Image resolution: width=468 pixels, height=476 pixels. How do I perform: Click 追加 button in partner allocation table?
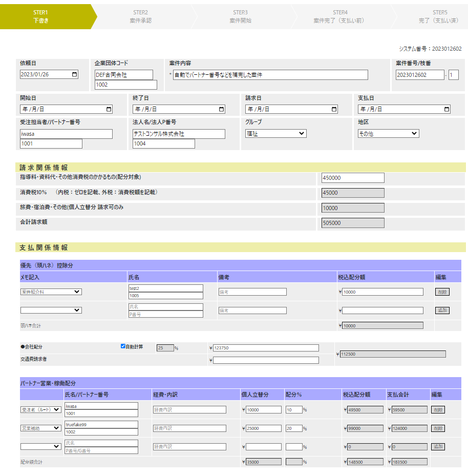pyautogui.click(x=438, y=447)
